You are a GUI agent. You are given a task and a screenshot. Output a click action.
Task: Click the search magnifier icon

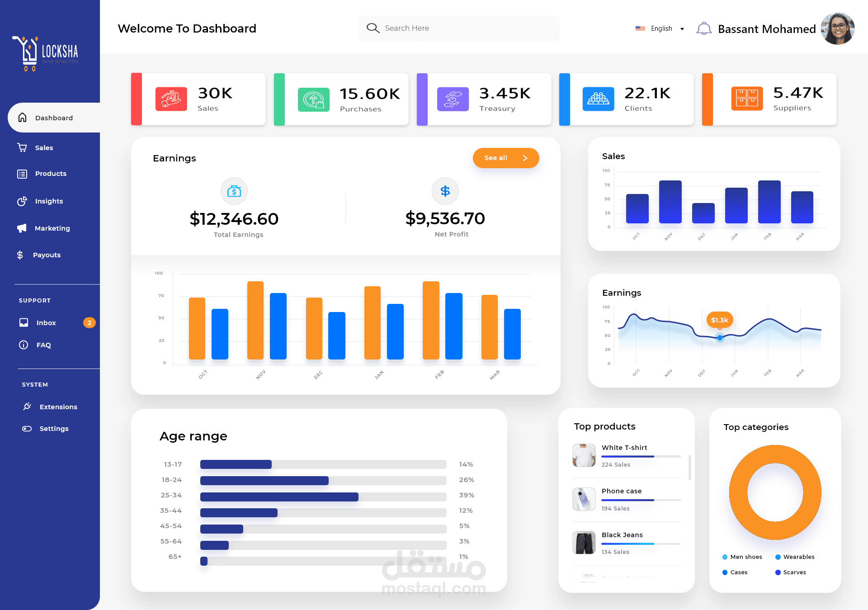(x=373, y=28)
